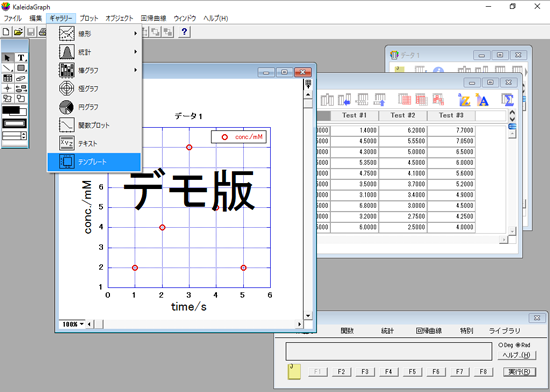This screenshot has height=392, width=550.
Task: Click the Delete column red grid icon
Action: click(404, 100)
